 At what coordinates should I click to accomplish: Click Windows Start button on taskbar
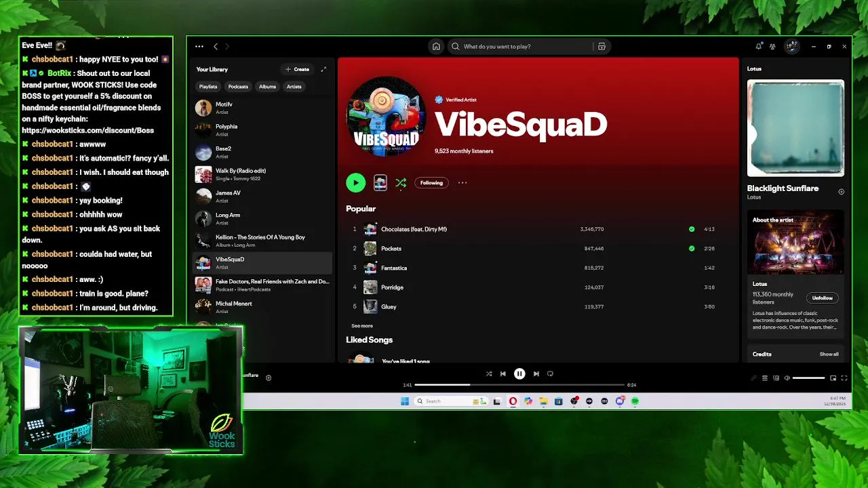(x=405, y=401)
